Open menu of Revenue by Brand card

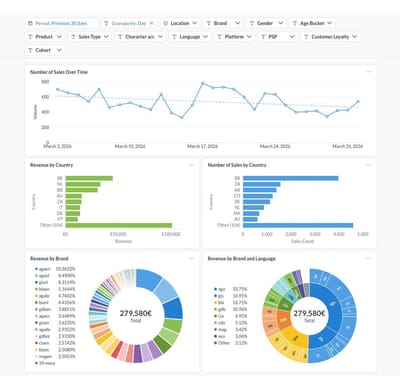point(191,258)
